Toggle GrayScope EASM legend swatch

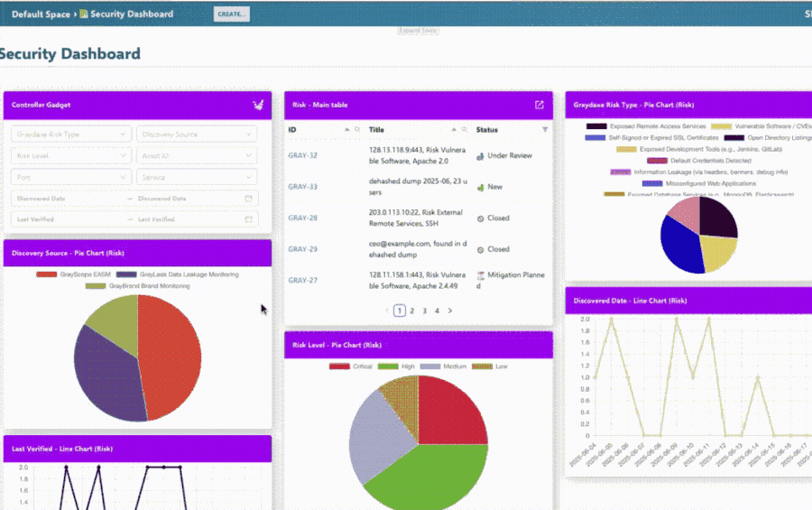point(47,274)
